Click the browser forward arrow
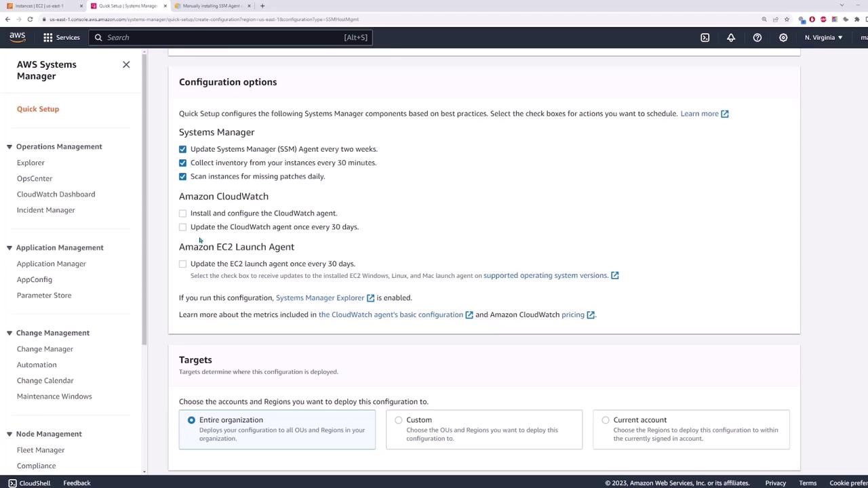This screenshot has width=868, height=488. (18, 19)
